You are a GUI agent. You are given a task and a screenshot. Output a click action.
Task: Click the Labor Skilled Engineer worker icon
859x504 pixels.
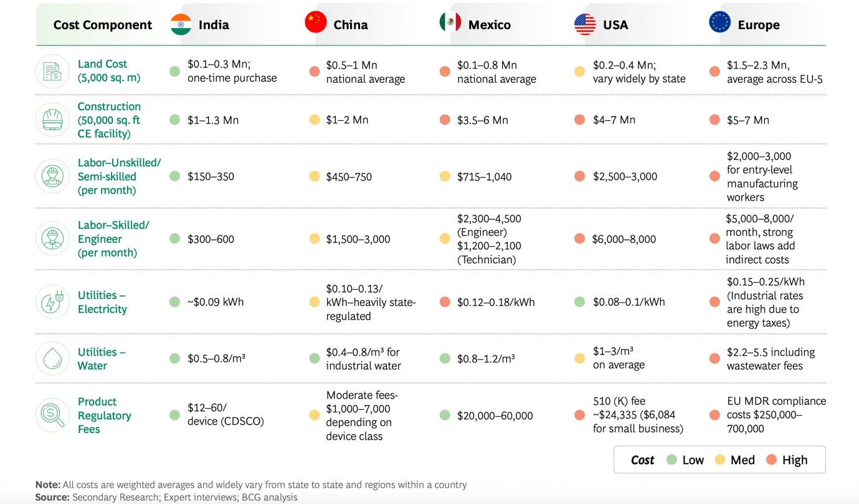(x=52, y=239)
